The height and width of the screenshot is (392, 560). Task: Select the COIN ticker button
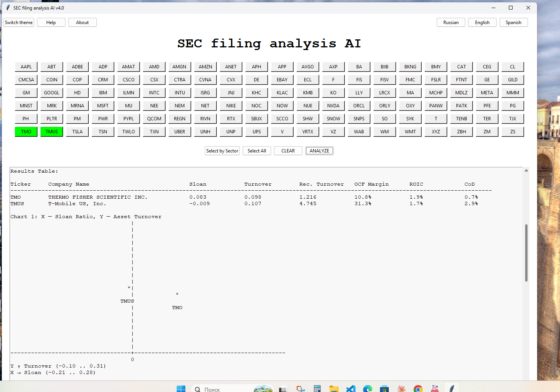click(52, 80)
